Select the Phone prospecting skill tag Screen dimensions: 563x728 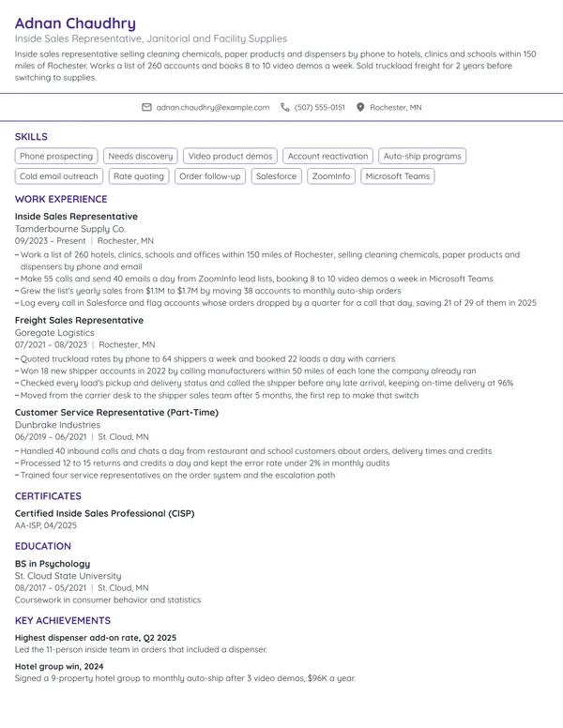pyautogui.click(x=56, y=156)
